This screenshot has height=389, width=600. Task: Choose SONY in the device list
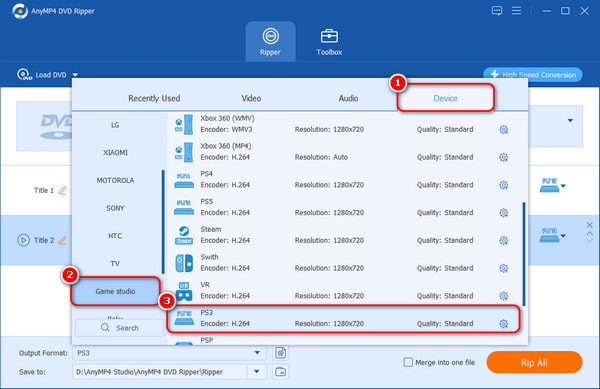(x=115, y=208)
